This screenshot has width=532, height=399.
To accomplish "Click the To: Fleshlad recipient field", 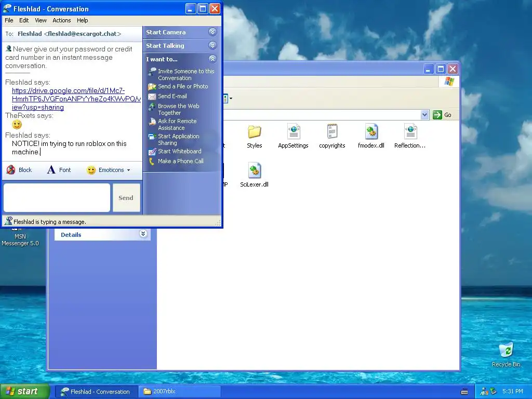I will pyautogui.click(x=72, y=34).
